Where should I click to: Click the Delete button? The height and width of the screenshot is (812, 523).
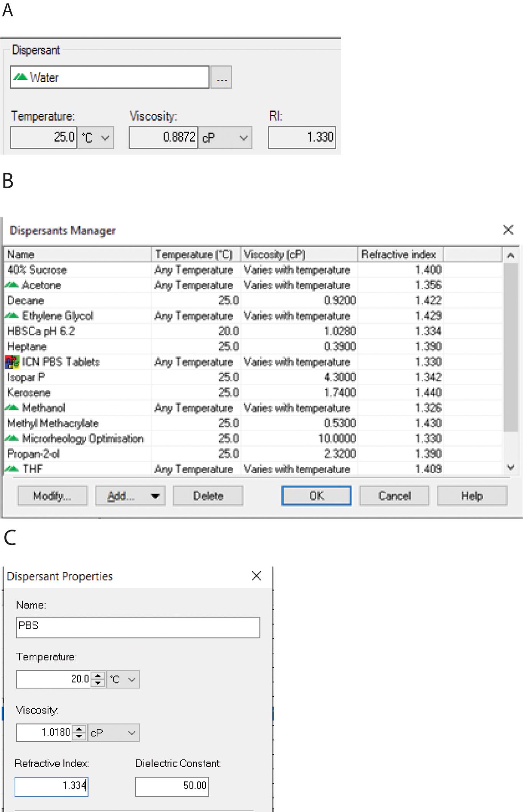click(208, 496)
